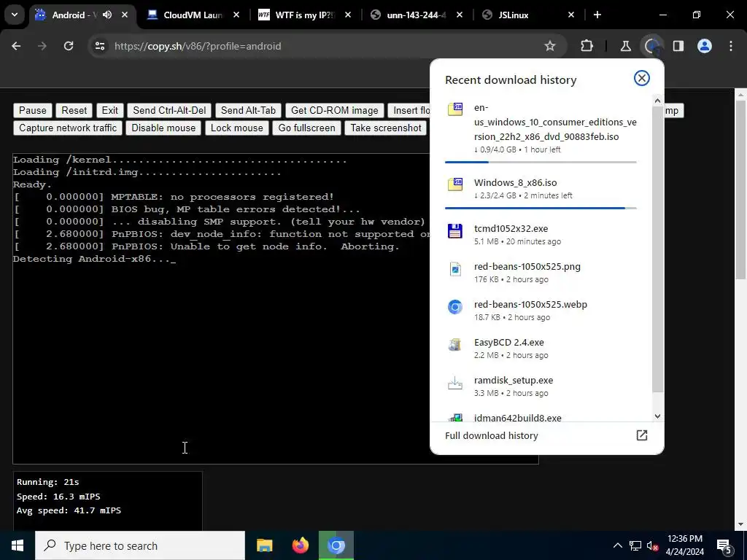Click the Type here to search box
The height and width of the screenshot is (560, 747).
coord(140,545)
